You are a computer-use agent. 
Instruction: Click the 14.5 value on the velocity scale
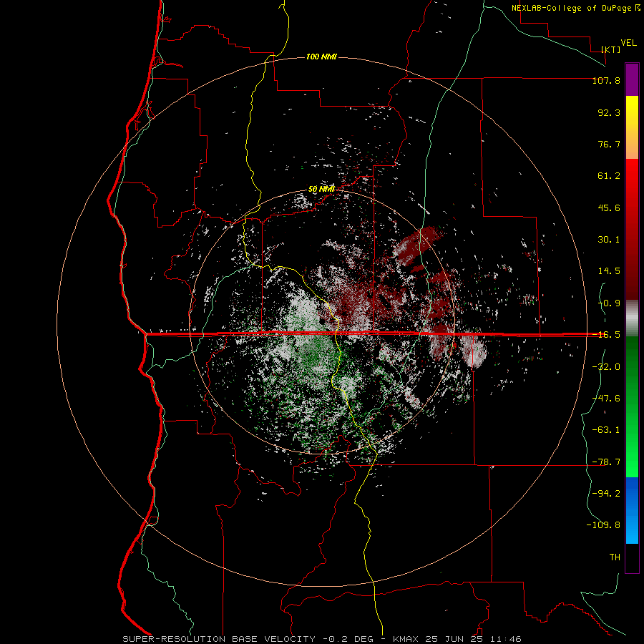tap(609, 271)
